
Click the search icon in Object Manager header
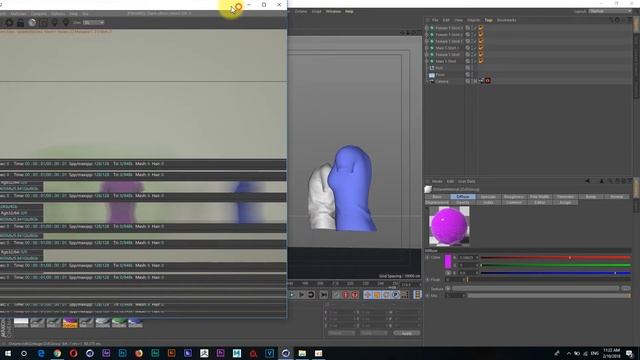[611, 20]
